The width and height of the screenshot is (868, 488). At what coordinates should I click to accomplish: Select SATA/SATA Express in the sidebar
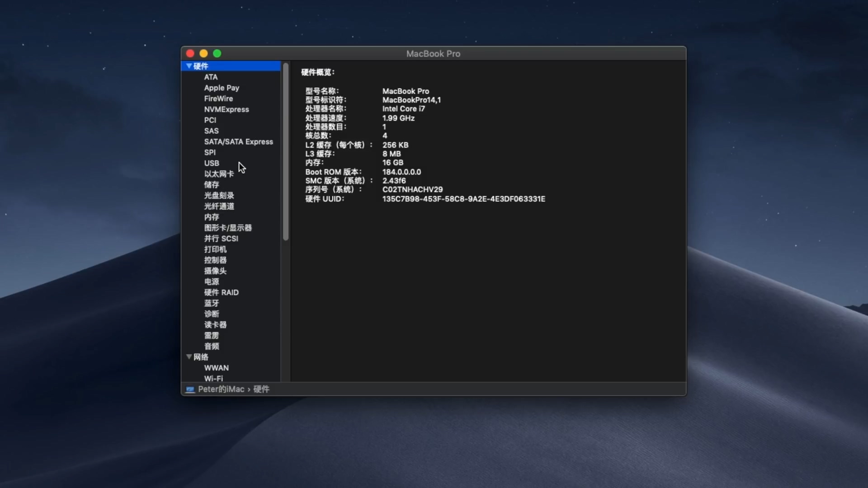coord(239,141)
